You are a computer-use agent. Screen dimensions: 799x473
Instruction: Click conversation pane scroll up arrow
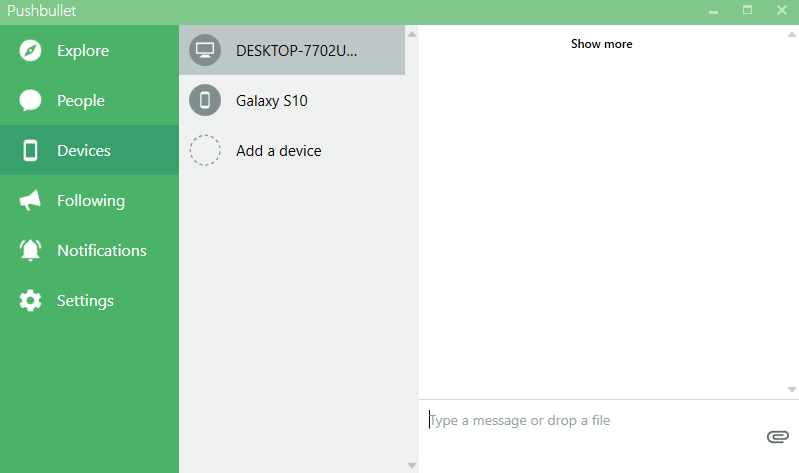[791, 34]
